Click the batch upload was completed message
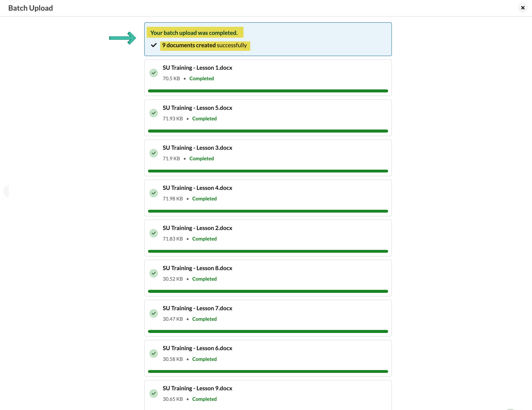The image size is (532, 410). 194,33
